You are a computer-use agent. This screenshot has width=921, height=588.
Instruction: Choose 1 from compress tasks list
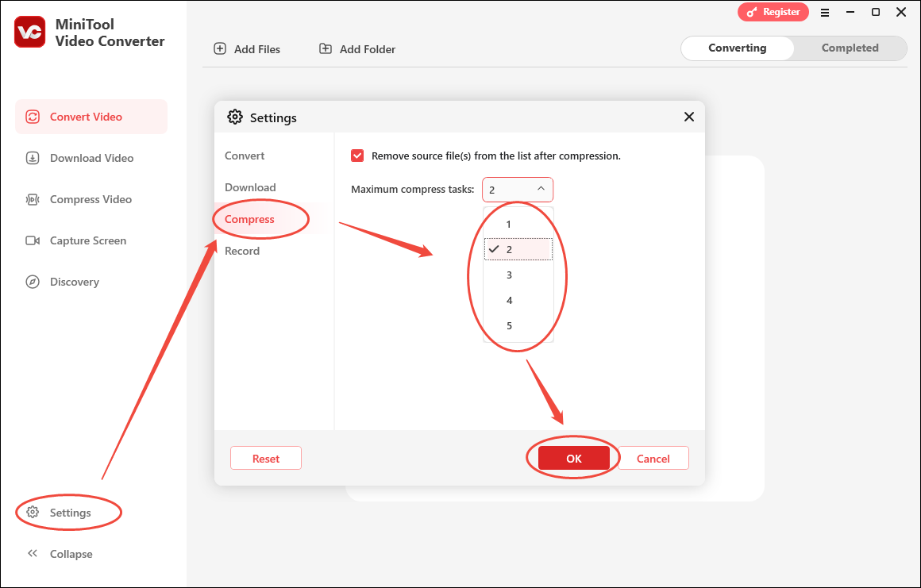[x=518, y=224]
